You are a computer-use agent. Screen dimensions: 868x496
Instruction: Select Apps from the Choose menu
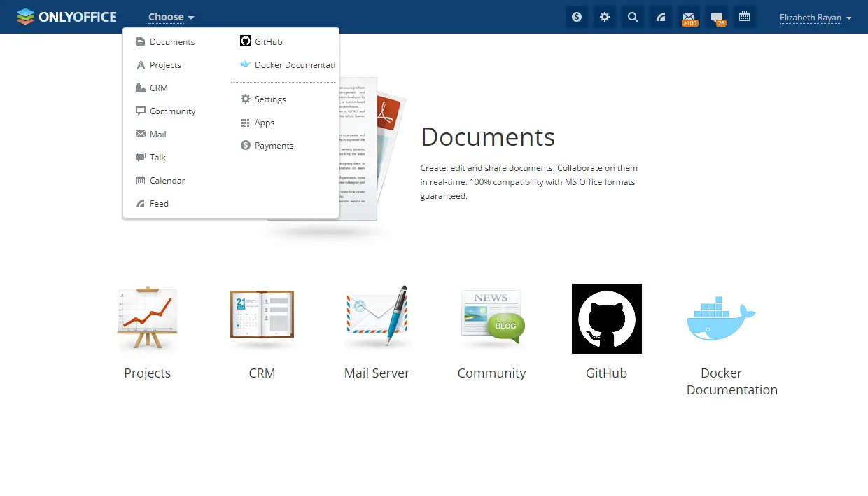(258, 123)
